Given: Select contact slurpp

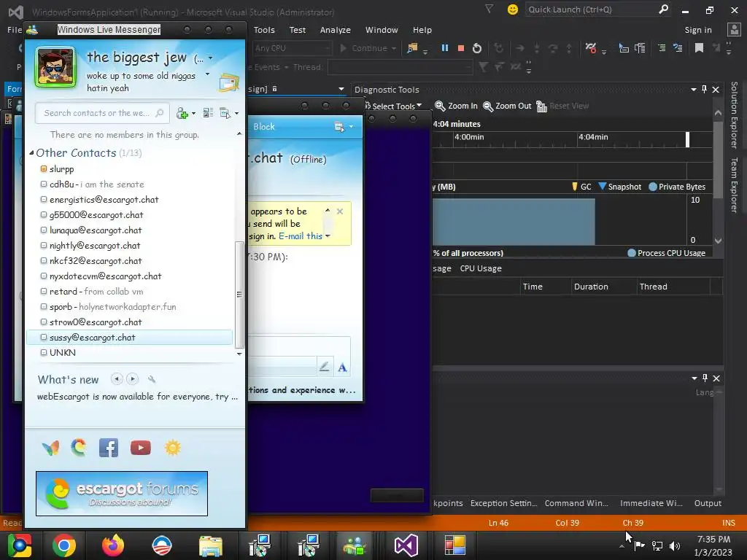Looking at the screenshot, I should click(130, 168).
